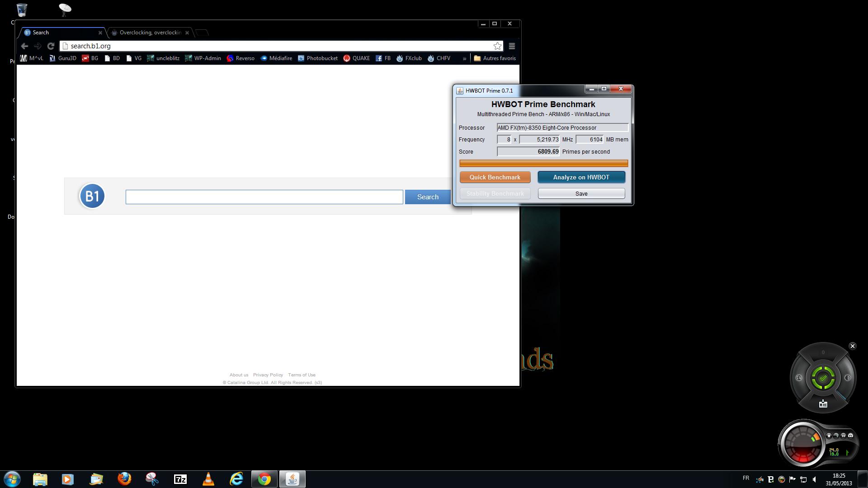
Task: Click the 6104 MB mem value
Action: point(590,140)
